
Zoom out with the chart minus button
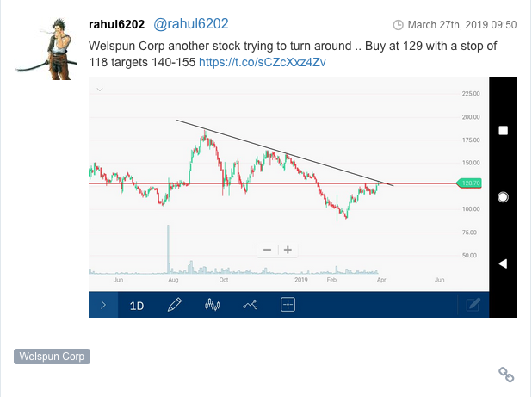(x=268, y=250)
